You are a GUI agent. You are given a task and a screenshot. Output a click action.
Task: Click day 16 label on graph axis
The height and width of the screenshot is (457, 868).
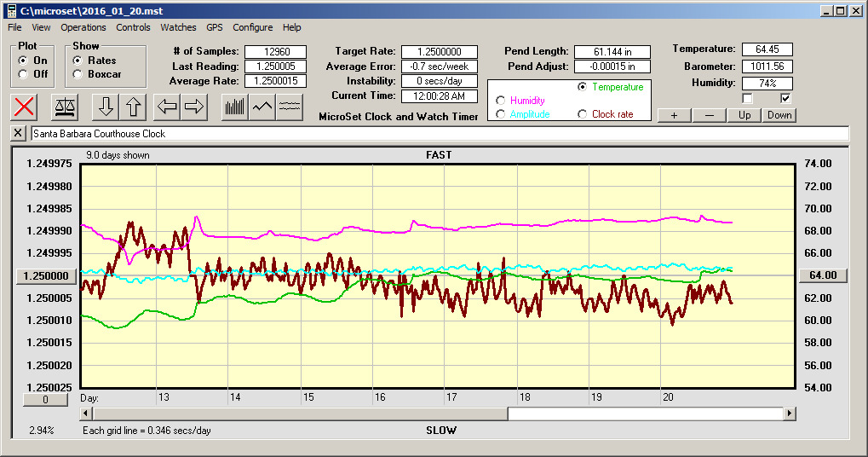pyautogui.click(x=380, y=397)
